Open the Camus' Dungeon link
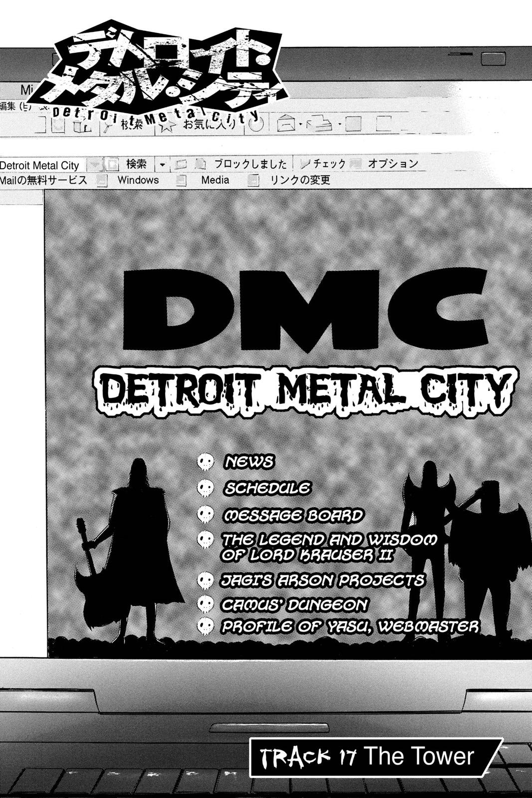The image size is (532, 798). coord(295,604)
